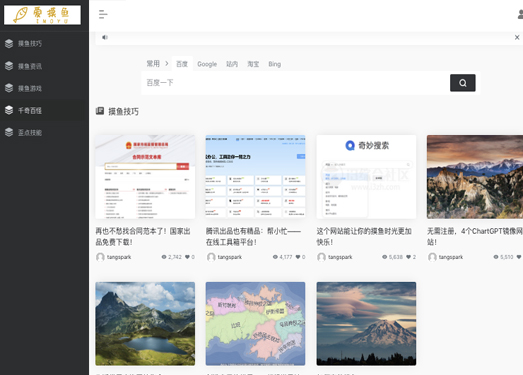
Task: Click the stack icon beside 摸鱼技巧 in the sidebar
Action: (x=9, y=43)
